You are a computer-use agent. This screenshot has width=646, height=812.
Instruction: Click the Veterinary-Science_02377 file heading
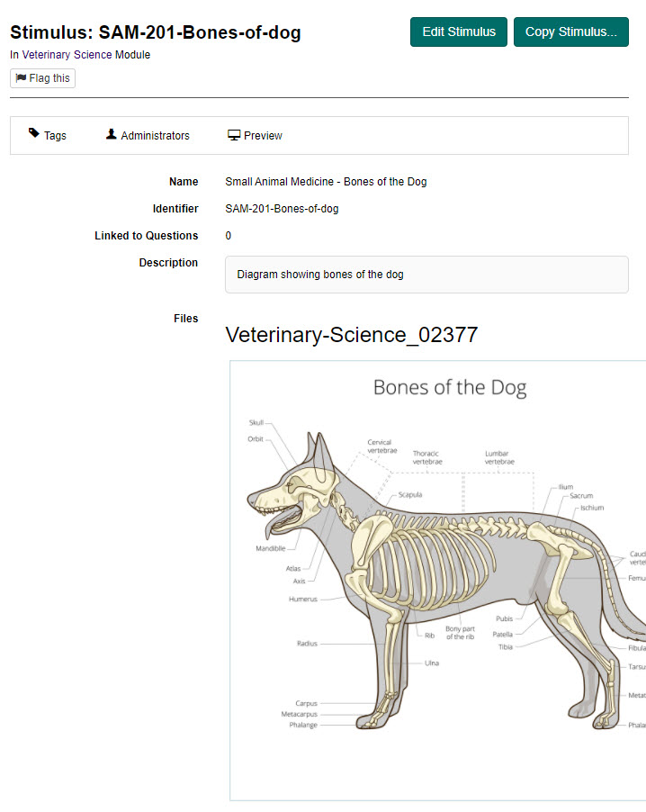tap(351, 335)
